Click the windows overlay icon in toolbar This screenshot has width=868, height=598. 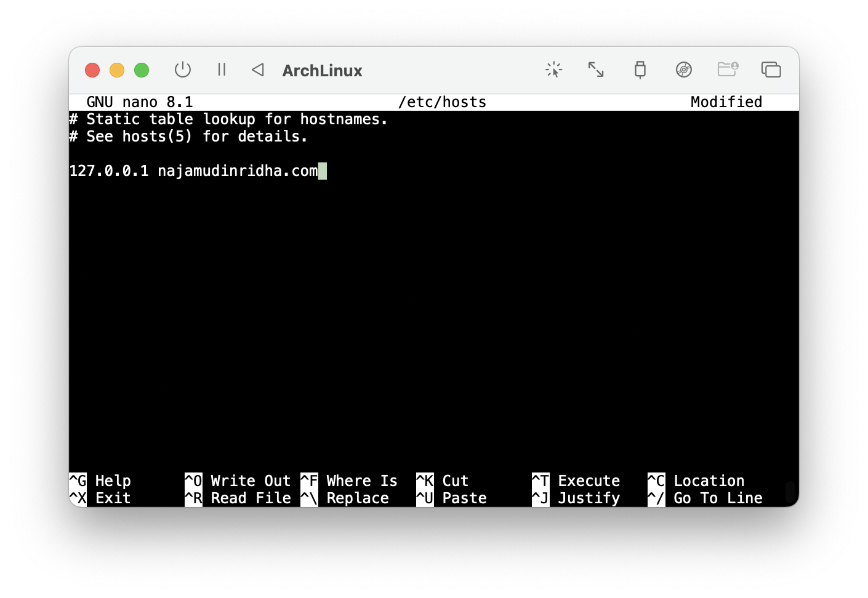coord(771,70)
